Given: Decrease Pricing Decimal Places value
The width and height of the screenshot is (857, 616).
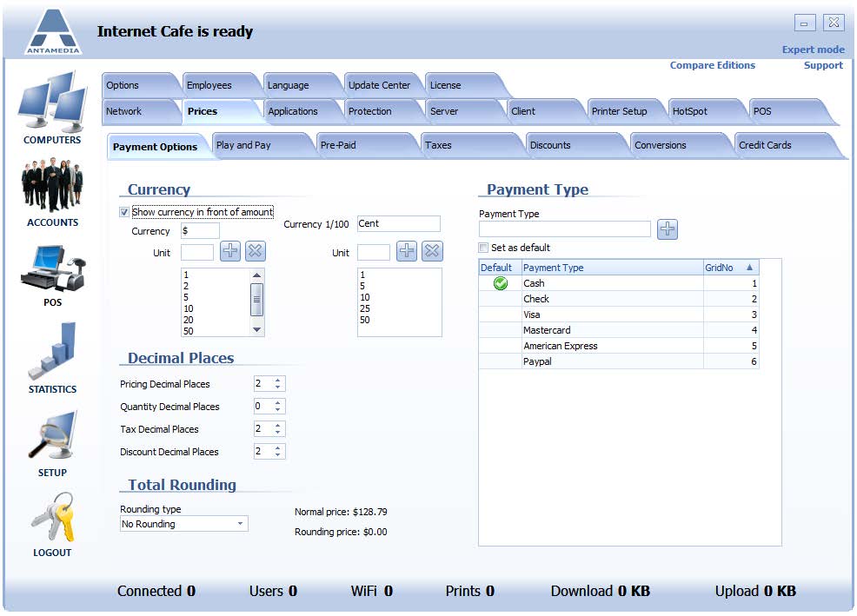Looking at the screenshot, I should tap(277, 387).
